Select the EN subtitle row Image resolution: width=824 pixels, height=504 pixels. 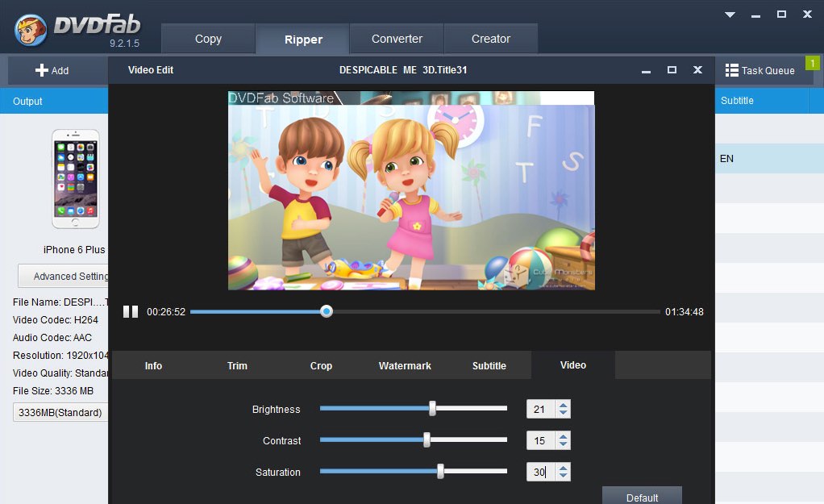coord(769,159)
